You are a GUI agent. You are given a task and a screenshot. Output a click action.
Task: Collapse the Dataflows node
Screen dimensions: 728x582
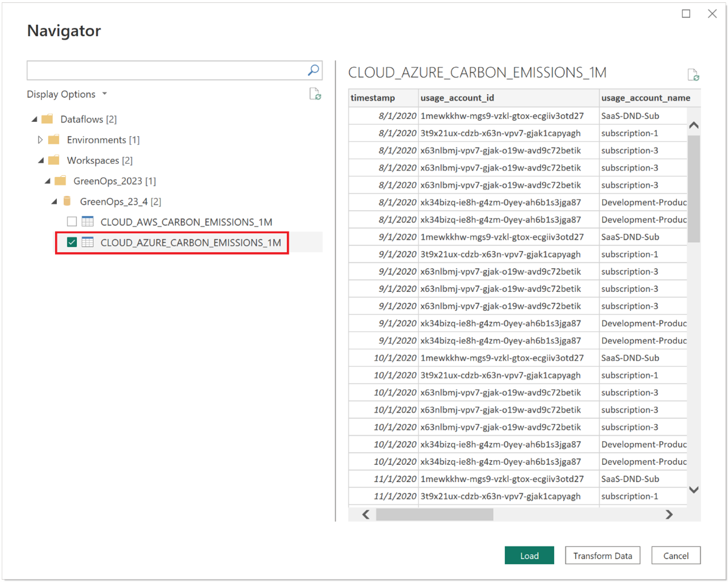(34, 119)
